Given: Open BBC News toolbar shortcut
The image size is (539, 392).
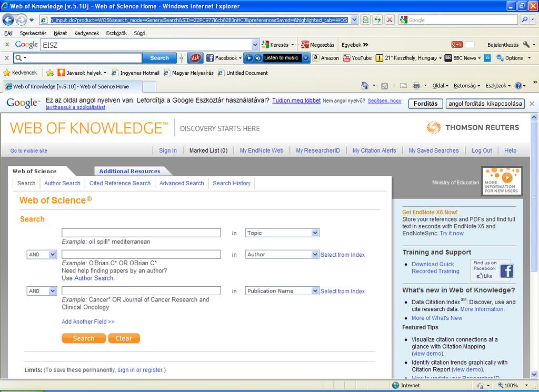Looking at the screenshot, I should point(462,58).
